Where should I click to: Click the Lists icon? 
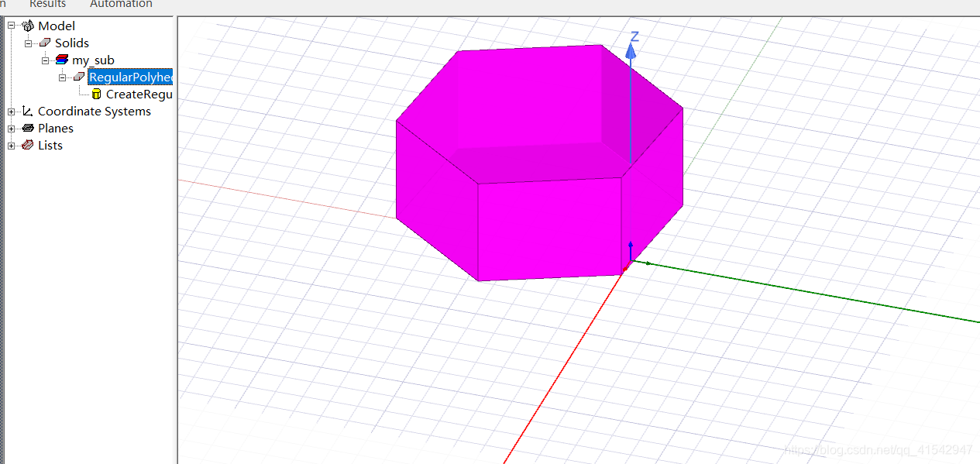(x=28, y=145)
